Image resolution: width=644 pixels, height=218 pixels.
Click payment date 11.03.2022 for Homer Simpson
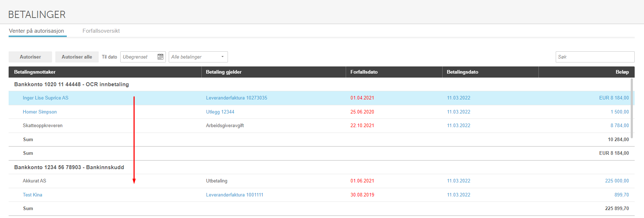458,112
